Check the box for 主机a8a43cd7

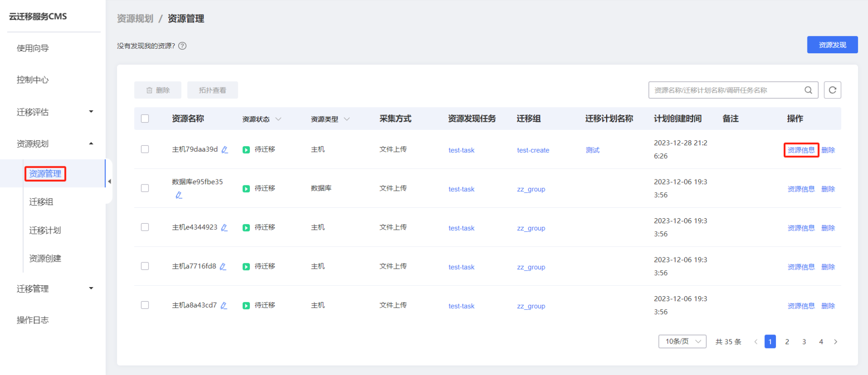tap(145, 305)
